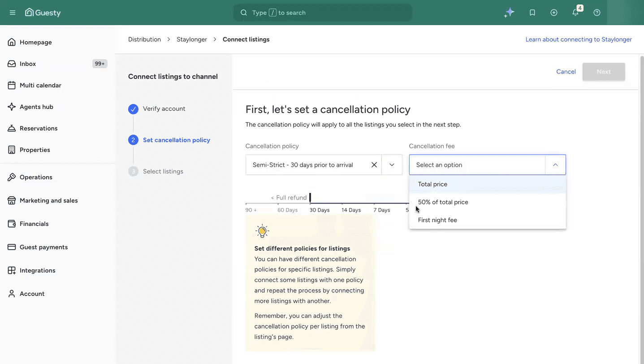
Task: Click the Homepage house icon
Action: [x=12, y=42]
